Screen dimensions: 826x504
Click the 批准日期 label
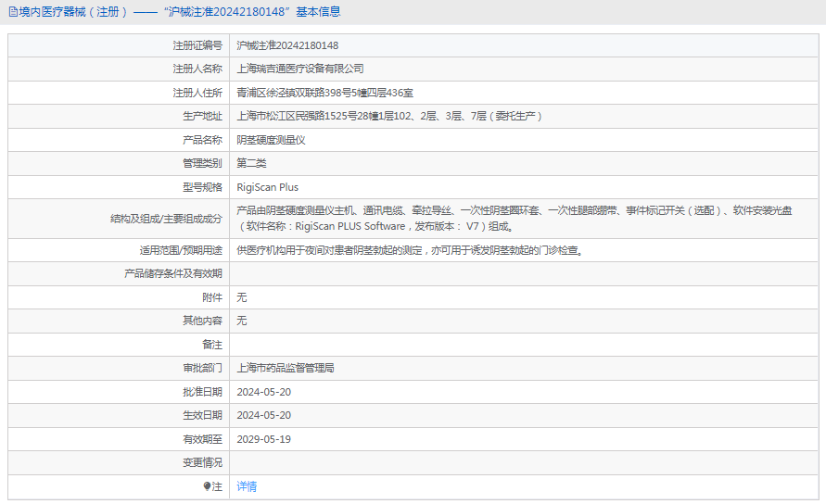(x=203, y=392)
